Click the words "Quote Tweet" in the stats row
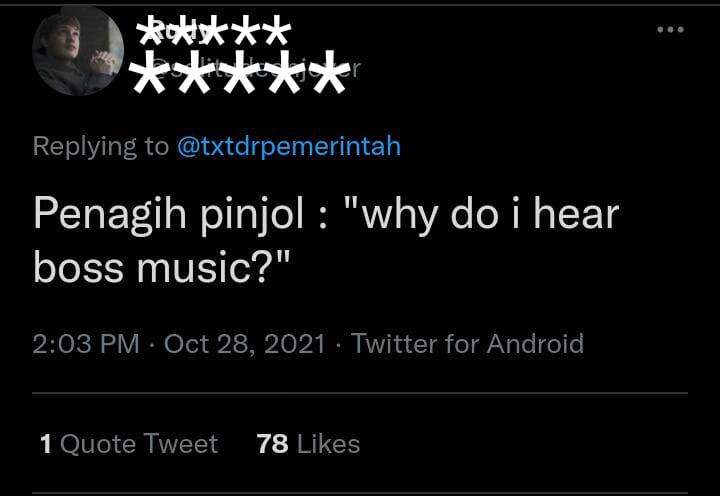Screen dimensions: 720x496 (139, 443)
